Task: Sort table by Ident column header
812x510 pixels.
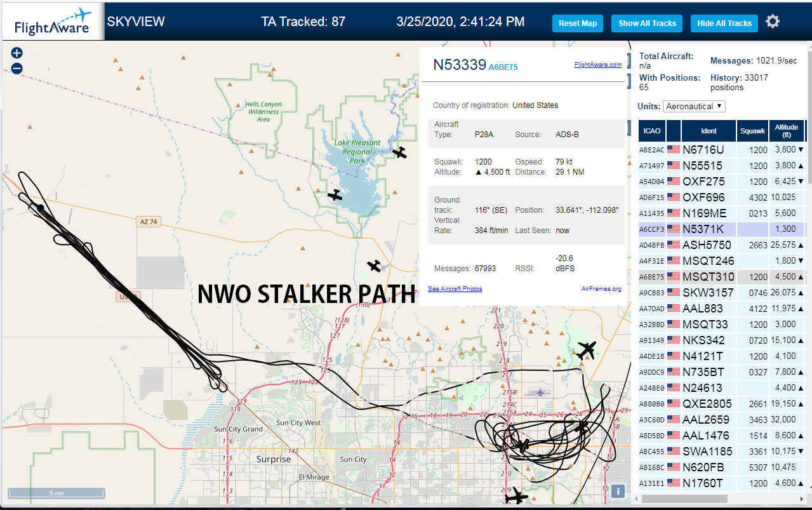Action: [x=709, y=131]
